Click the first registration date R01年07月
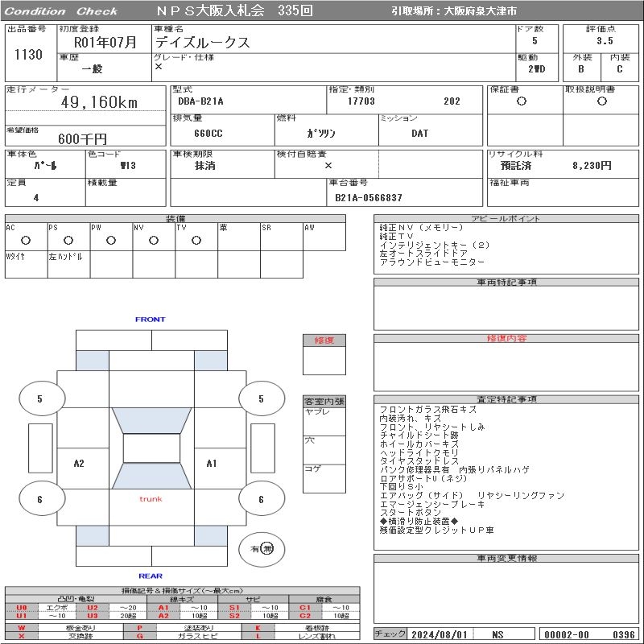The width and height of the screenshot is (644, 644). pyautogui.click(x=105, y=42)
